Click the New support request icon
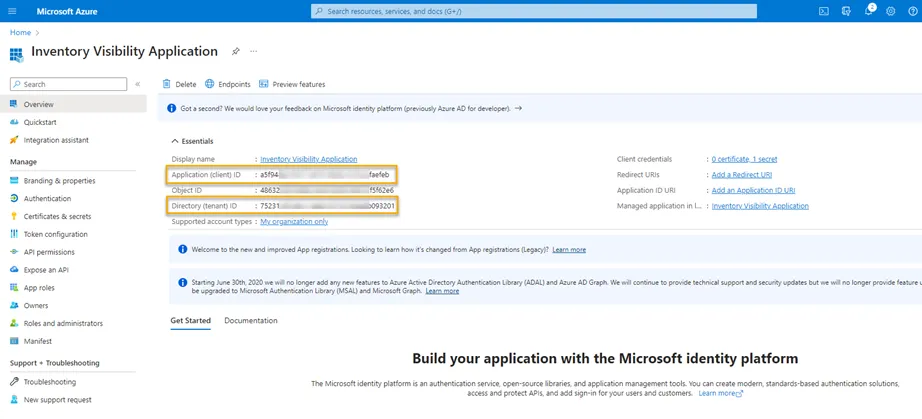Image resolution: width=922 pixels, height=419 pixels. click(x=14, y=400)
